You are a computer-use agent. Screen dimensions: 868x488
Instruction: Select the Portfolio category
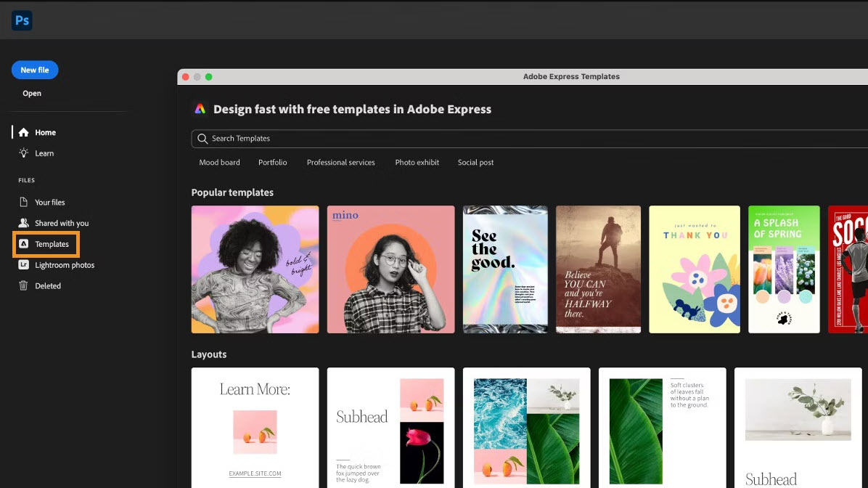tap(272, 163)
